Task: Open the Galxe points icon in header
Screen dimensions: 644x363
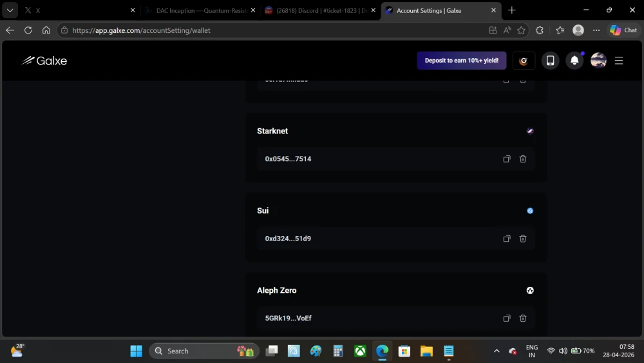Action: coord(524,61)
